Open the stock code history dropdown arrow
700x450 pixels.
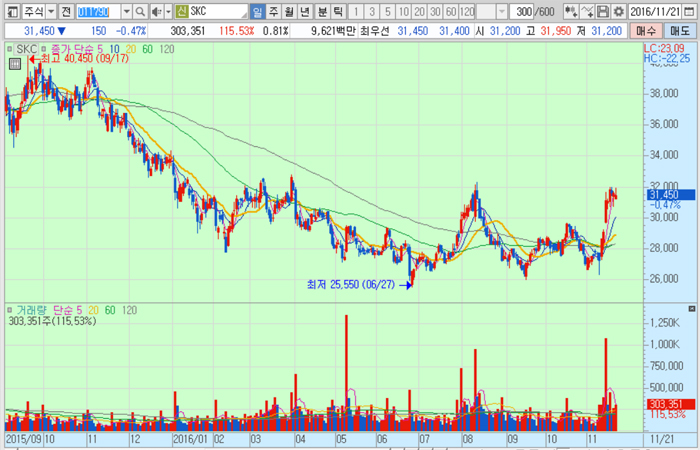[125, 11]
